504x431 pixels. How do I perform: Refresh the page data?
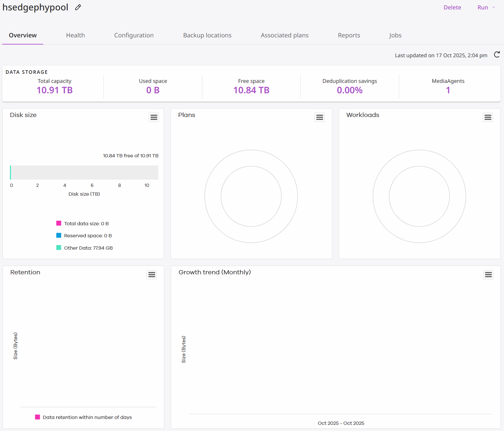click(x=497, y=55)
